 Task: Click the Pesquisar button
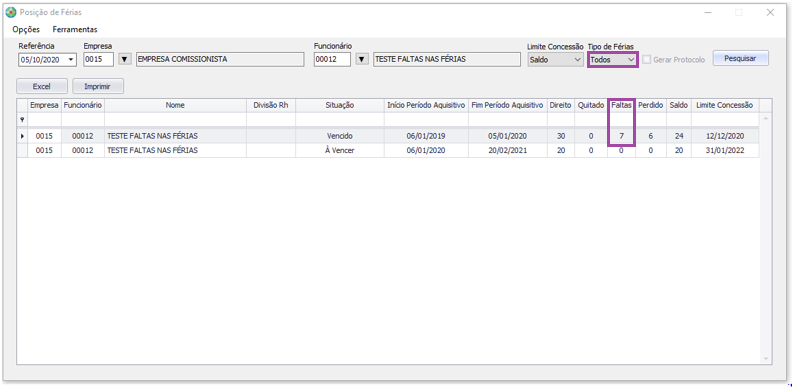pos(740,59)
